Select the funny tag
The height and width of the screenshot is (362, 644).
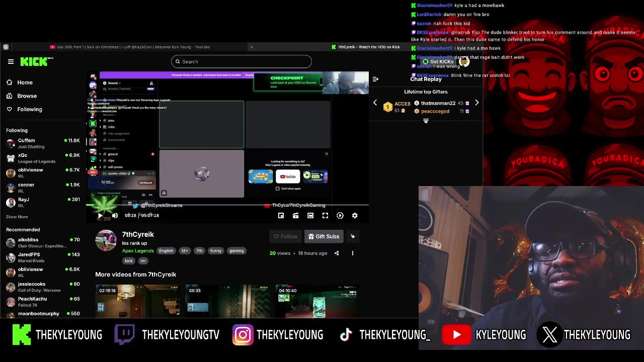[x=216, y=251]
